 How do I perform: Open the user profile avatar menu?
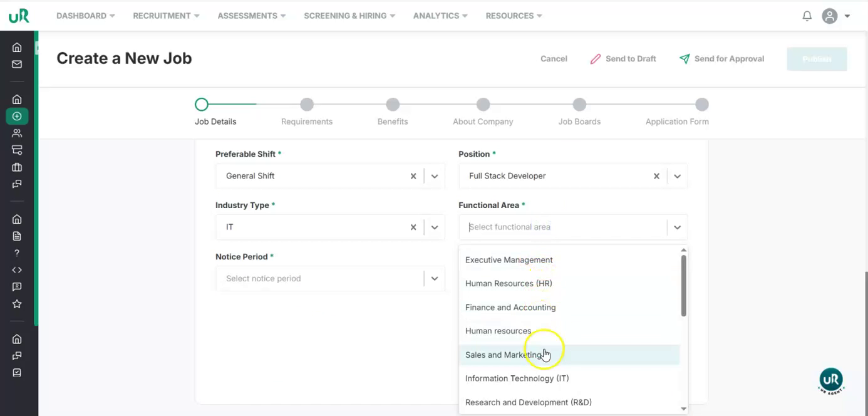tap(830, 16)
